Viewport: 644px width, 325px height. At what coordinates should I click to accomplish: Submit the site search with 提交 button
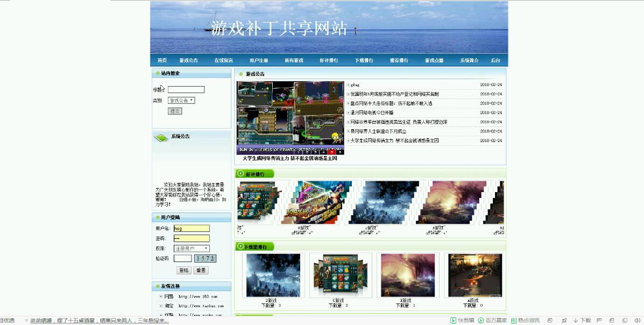[175, 111]
